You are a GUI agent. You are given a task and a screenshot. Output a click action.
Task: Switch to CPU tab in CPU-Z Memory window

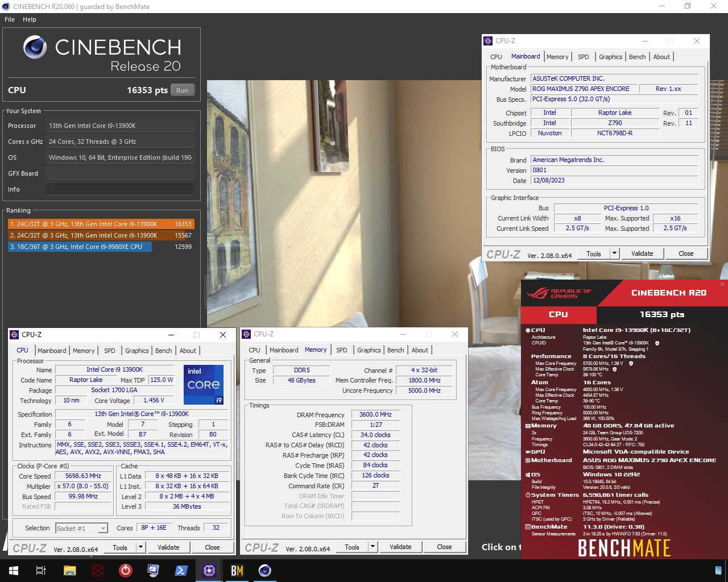254,350
